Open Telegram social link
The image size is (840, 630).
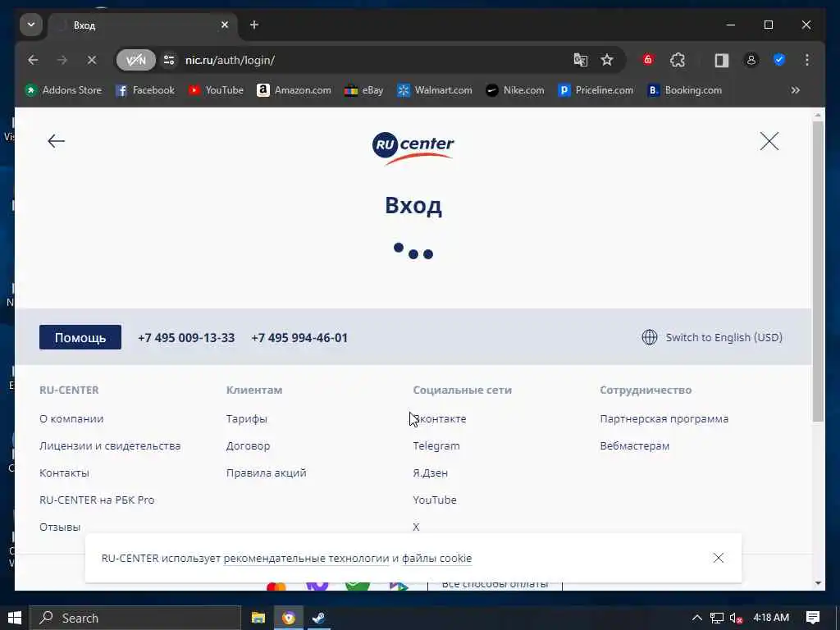[436, 445]
